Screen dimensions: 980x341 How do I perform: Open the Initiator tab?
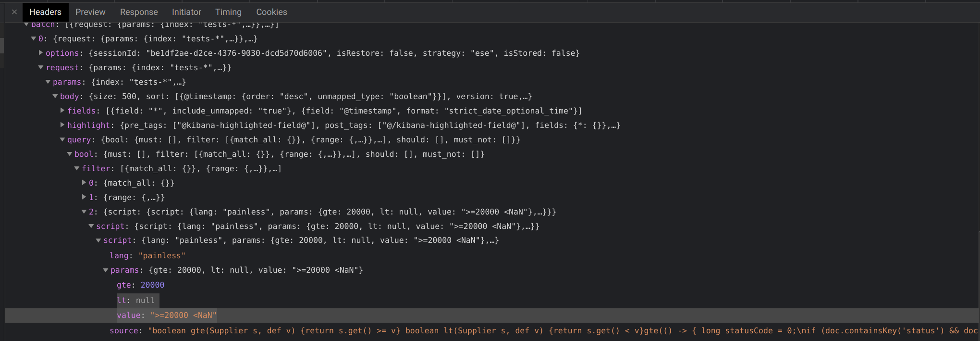pyautogui.click(x=186, y=12)
